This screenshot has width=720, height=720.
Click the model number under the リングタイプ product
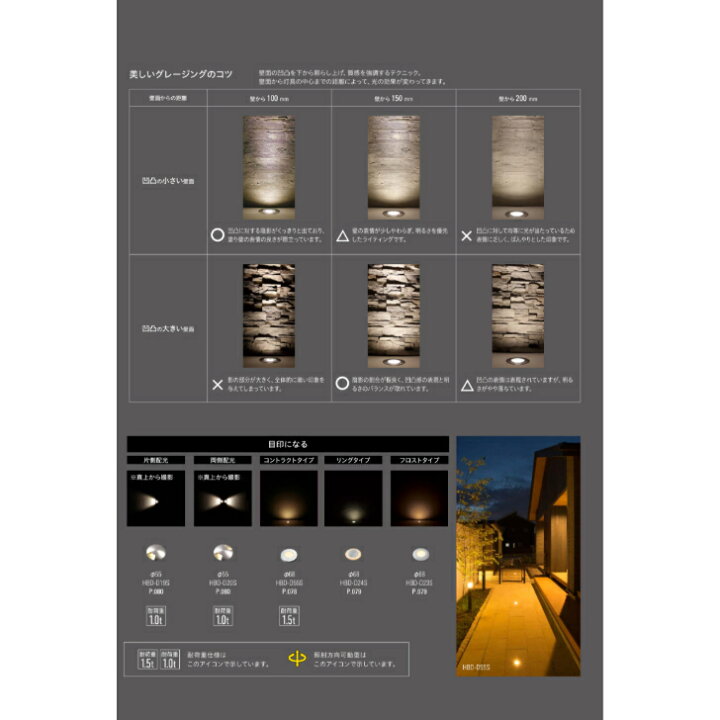click(x=354, y=583)
